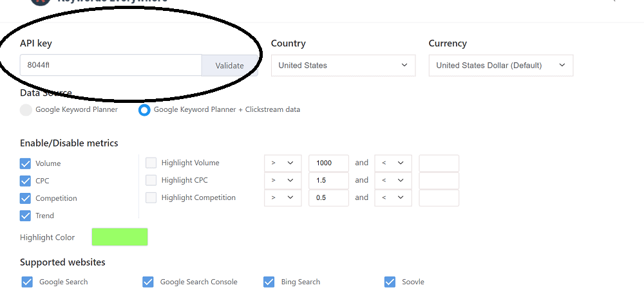Open Highlight Competition greater-than operator dropdown
Viewport: 644px width, 301px height.
[283, 197]
